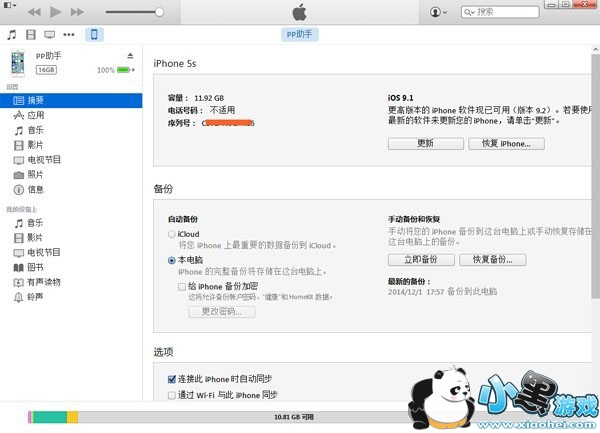Click the 100% battery indicator
Viewport: 600px width, 433px height.
tap(116, 70)
